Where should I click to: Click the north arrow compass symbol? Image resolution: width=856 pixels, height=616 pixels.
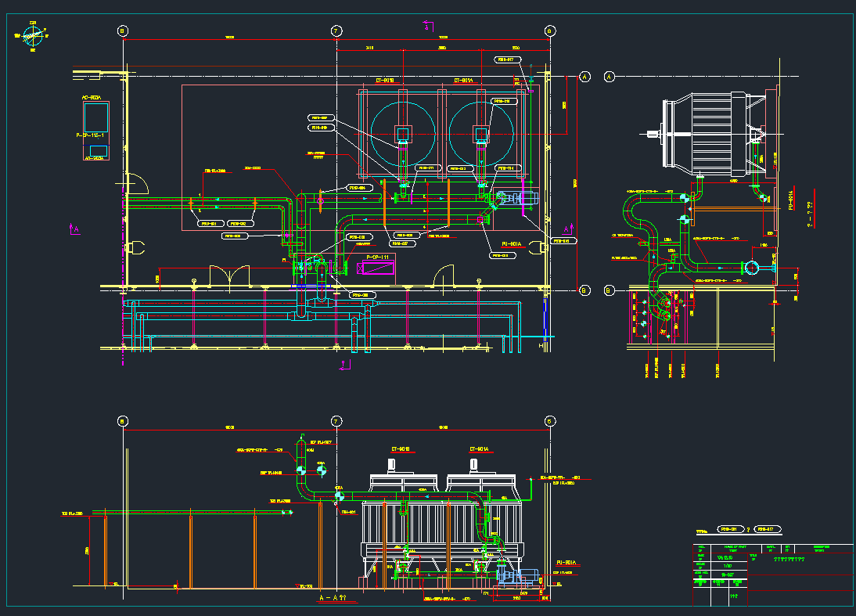click(x=32, y=34)
